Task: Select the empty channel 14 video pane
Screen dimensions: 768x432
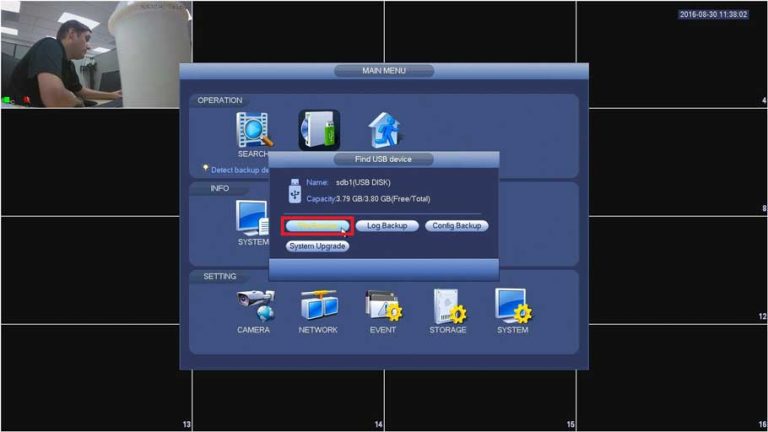Action: tap(288, 401)
